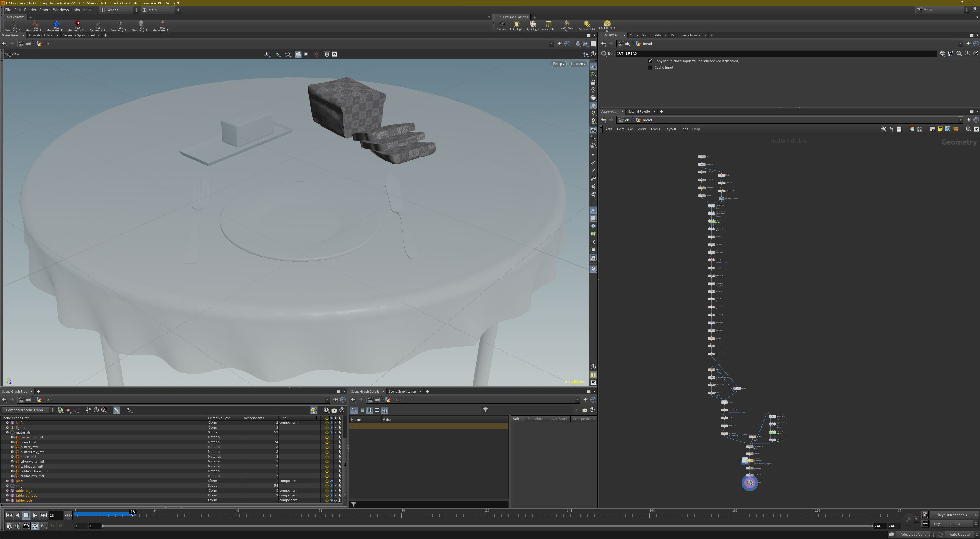980x539 pixels.
Task: Open the filter icon in Scene Graph Details
Action: click(486, 410)
